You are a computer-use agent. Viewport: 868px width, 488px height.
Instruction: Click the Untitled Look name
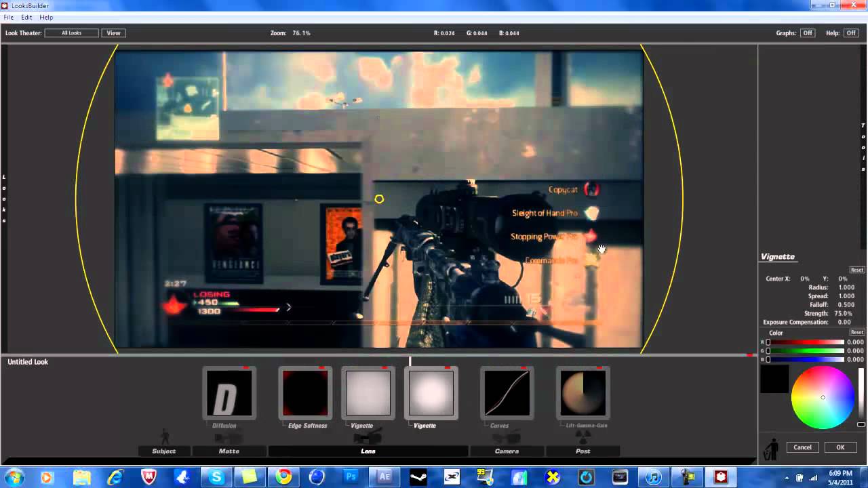coord(28,362)
